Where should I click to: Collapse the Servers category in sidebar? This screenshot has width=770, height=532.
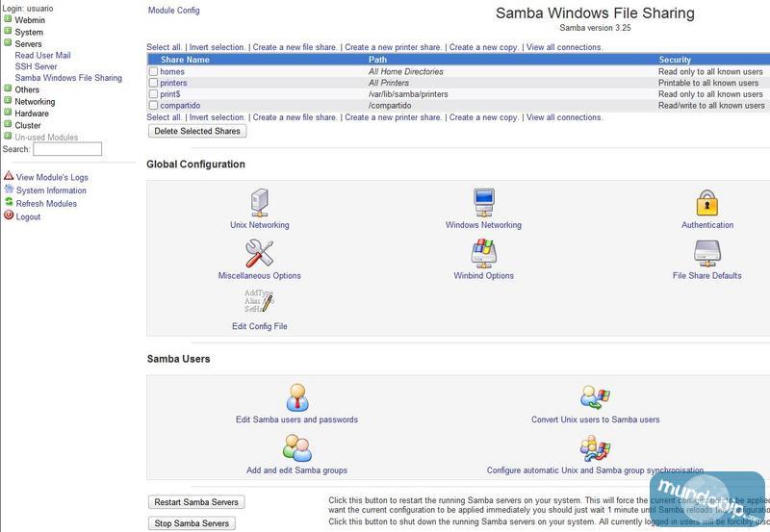pos(8,42)
